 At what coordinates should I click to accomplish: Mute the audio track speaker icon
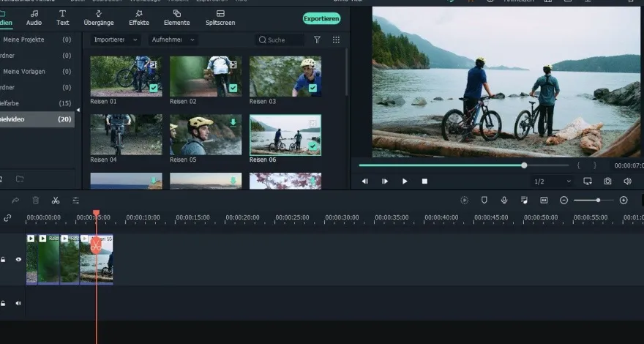coord(18,303)
